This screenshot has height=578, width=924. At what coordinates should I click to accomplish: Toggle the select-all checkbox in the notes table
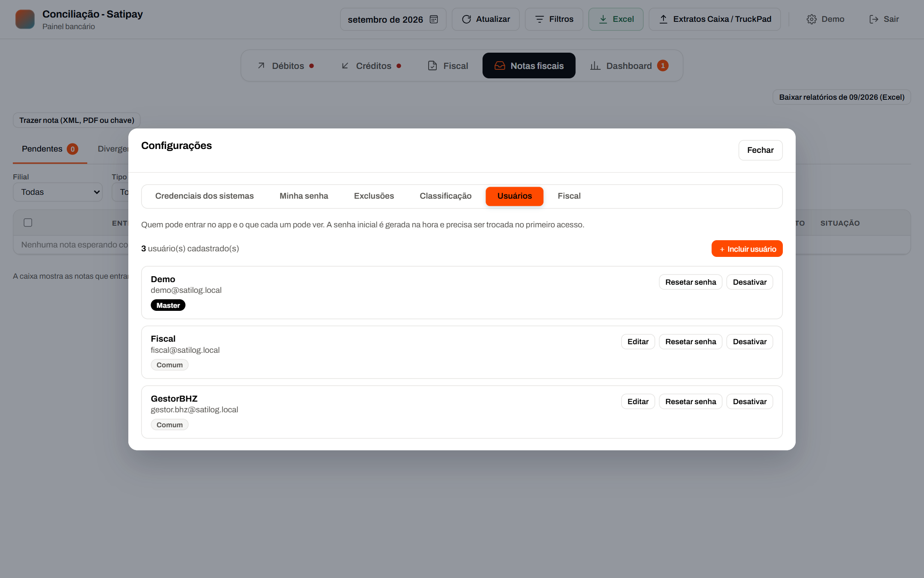pos(28,223)
